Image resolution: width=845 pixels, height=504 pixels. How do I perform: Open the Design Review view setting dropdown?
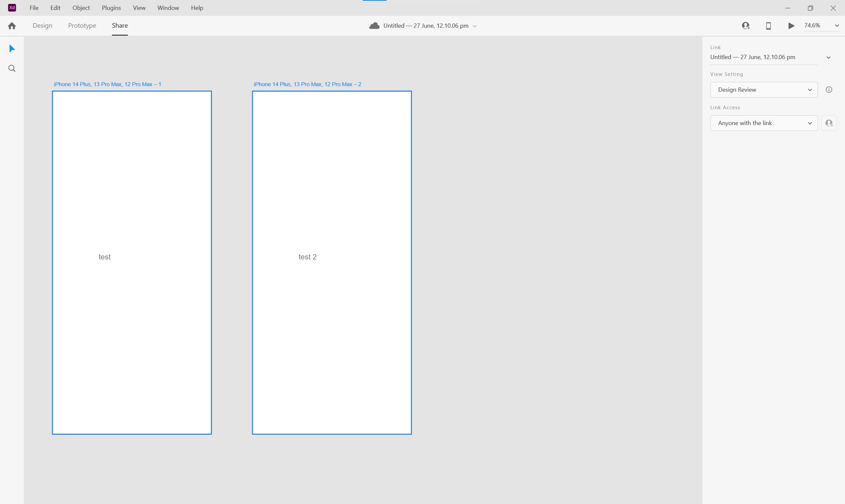point(763,90)
